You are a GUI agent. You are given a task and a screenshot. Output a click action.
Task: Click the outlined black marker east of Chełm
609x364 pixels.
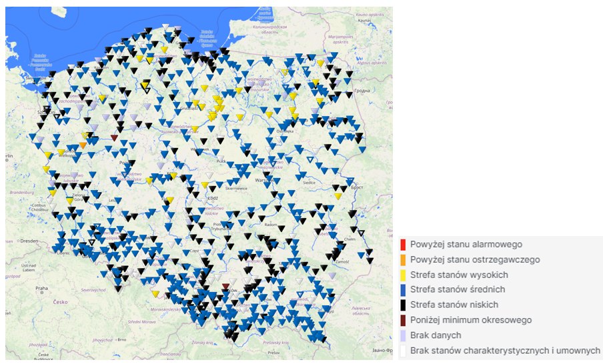pyautogui.click(x=362, y=233)
